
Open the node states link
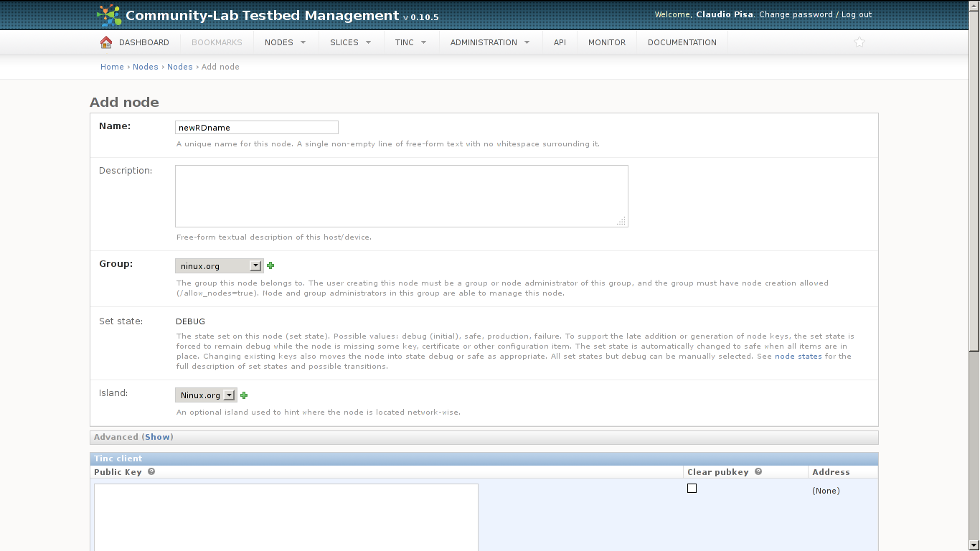[x=798, y=357]
